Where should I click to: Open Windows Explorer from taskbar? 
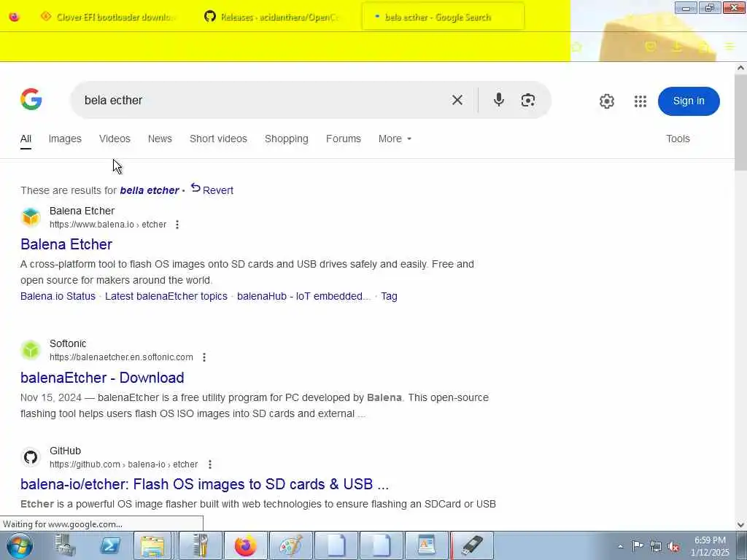coord(152,545)
